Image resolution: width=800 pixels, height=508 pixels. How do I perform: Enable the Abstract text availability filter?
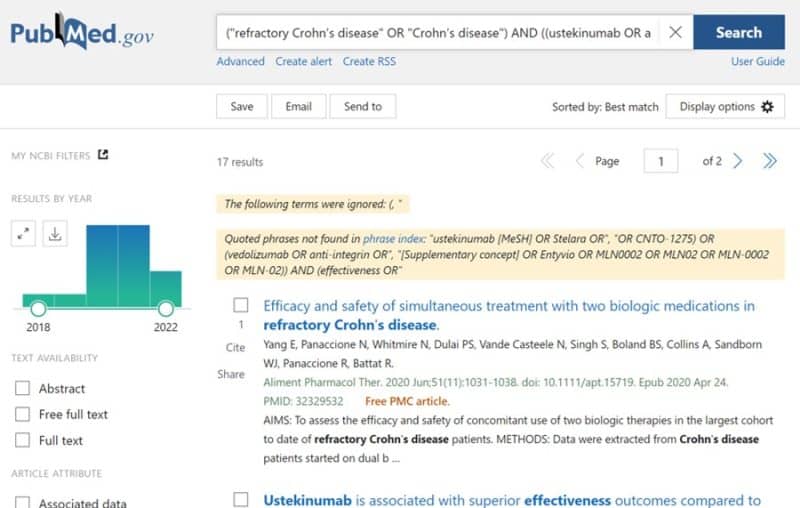tap(22, 388)
